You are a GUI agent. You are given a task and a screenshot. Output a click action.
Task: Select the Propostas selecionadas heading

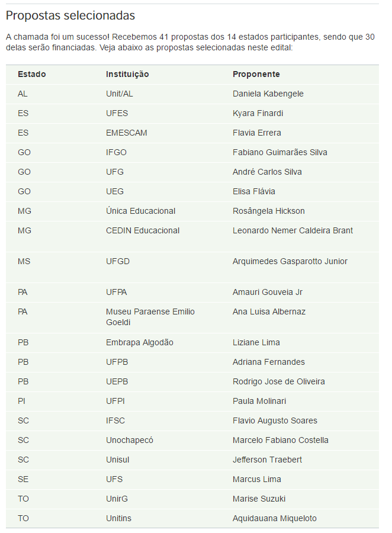(x=70, y=15)
